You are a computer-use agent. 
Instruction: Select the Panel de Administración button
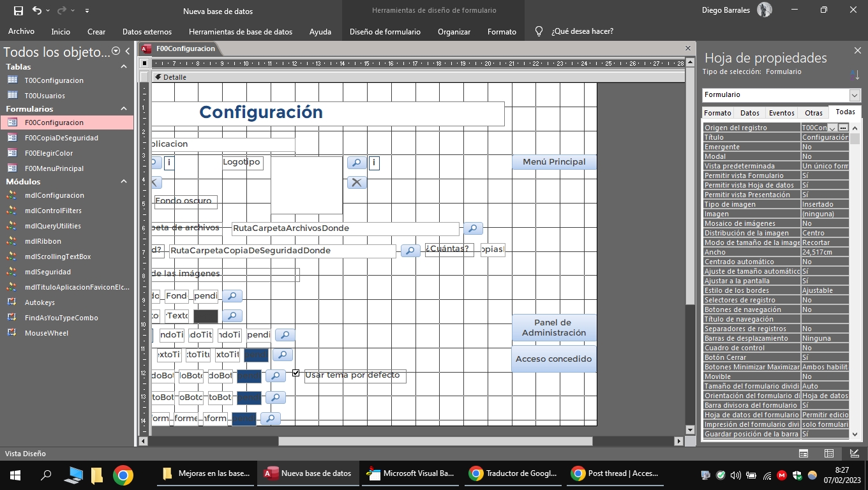554,327
